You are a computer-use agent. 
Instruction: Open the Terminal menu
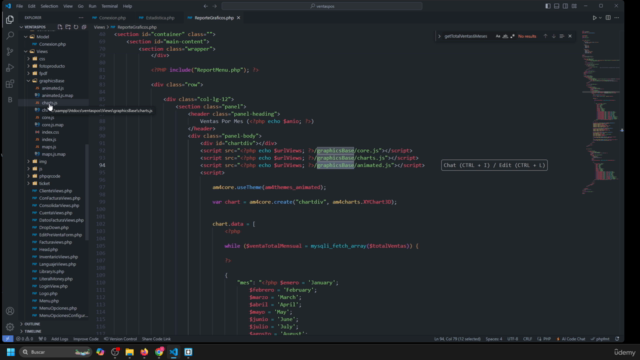[109, 6]
